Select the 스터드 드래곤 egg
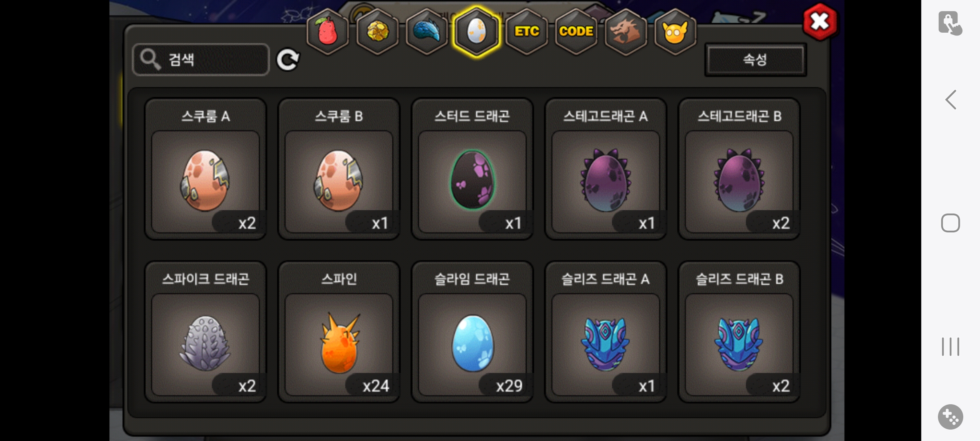Image resolution: width=980 pixels, height=441 pixels. point(472,169)
